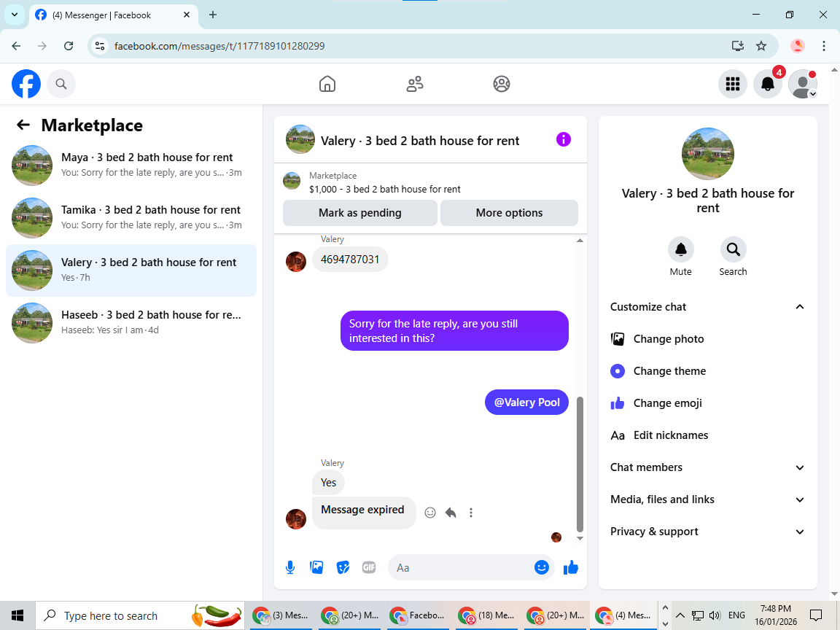The image size is (840, 630).
Task: Open the account profile avatar menu
Action: point(803,84)
